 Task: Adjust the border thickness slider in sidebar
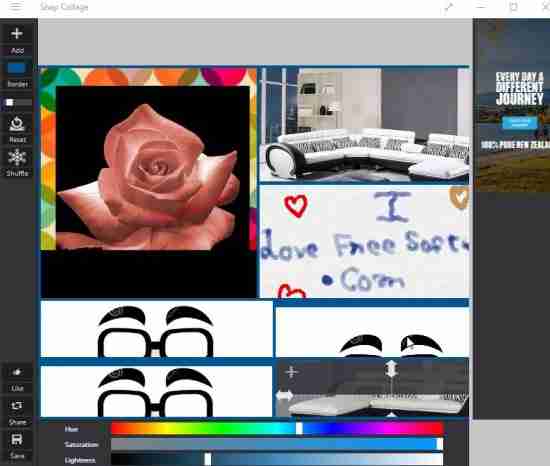pos(18,102)
